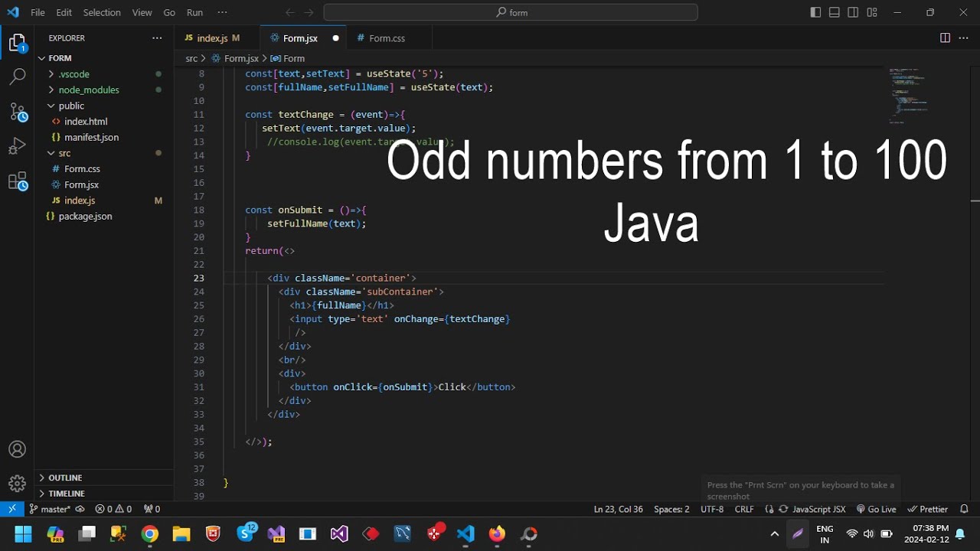Switch to the index.js tab

pos(217,38)
